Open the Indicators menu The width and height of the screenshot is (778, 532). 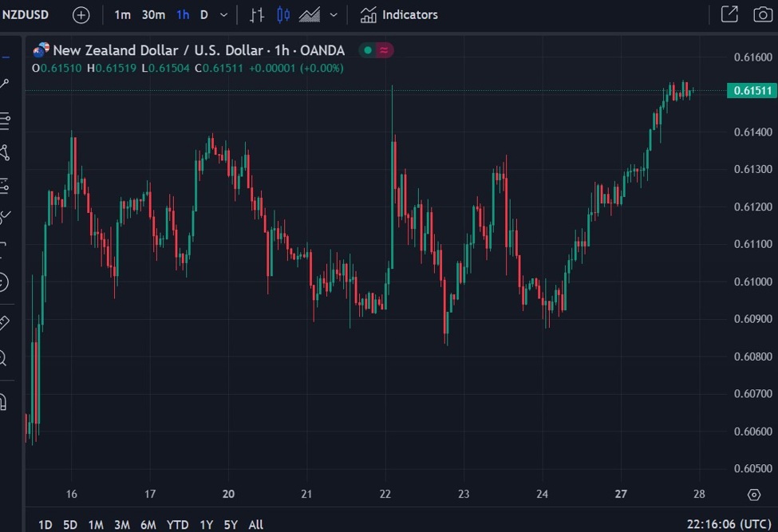pyautogui.click(x=399, y=15)
